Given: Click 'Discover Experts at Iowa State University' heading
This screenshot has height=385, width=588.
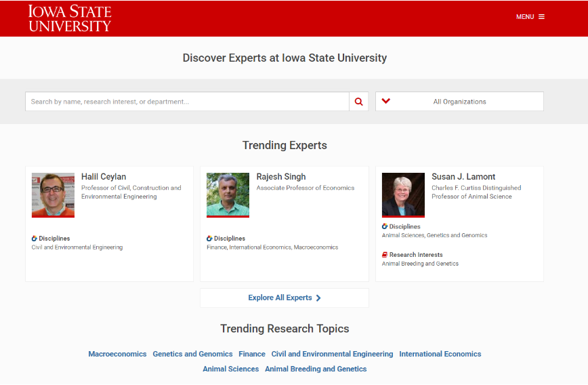Looking at the screenshot, I should (285, 58).
